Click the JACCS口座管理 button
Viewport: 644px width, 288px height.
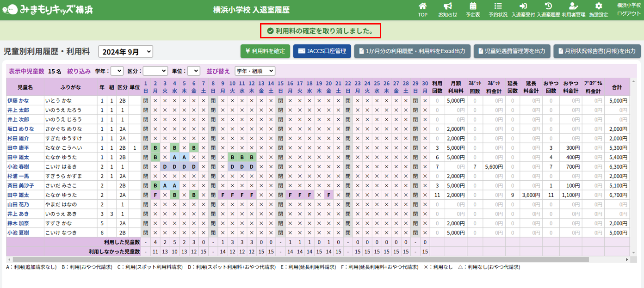coord(322,51)
